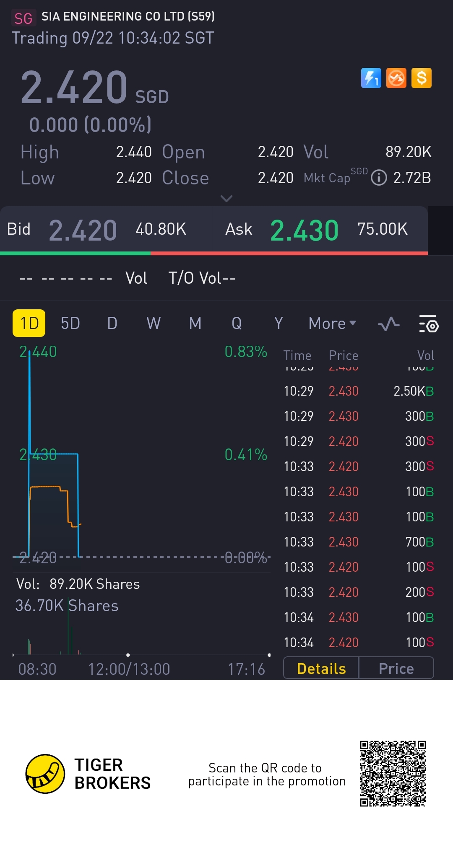Tap the Bid price 2.420
Screen dimensions: 453x868
coord(83,231)
